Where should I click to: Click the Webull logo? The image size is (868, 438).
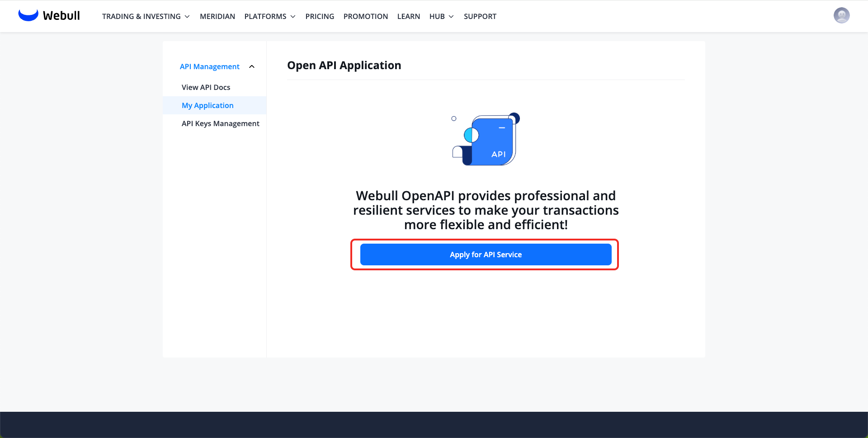point(49,15)
